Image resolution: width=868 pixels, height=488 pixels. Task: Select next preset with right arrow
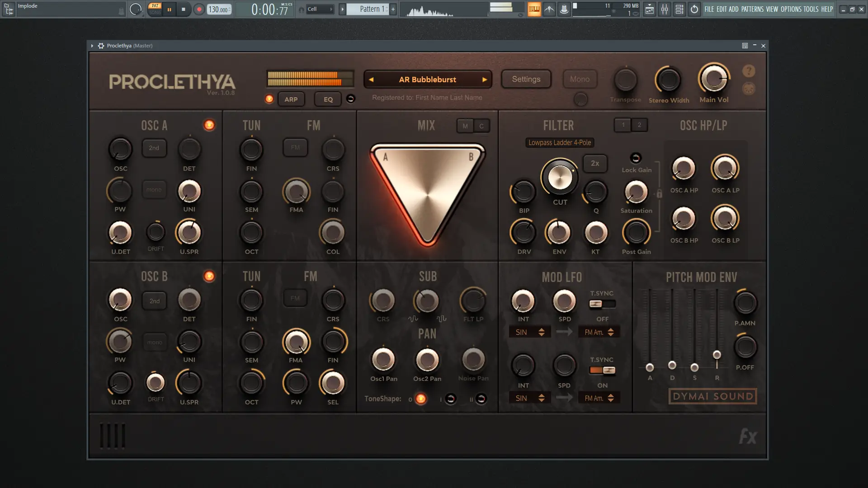point(485,80)
